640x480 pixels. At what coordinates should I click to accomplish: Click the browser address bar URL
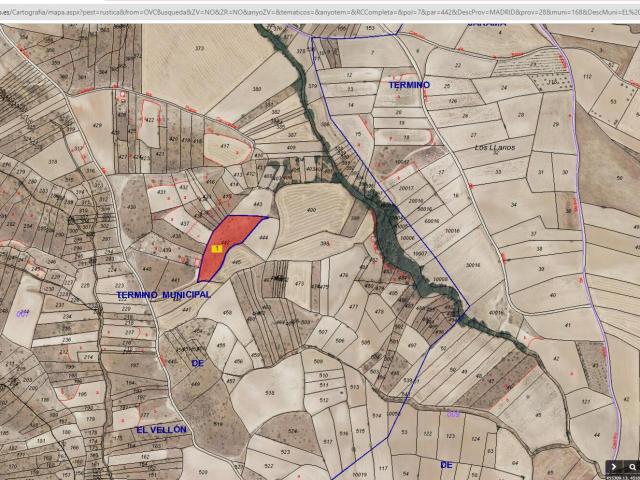click(320, 12)
